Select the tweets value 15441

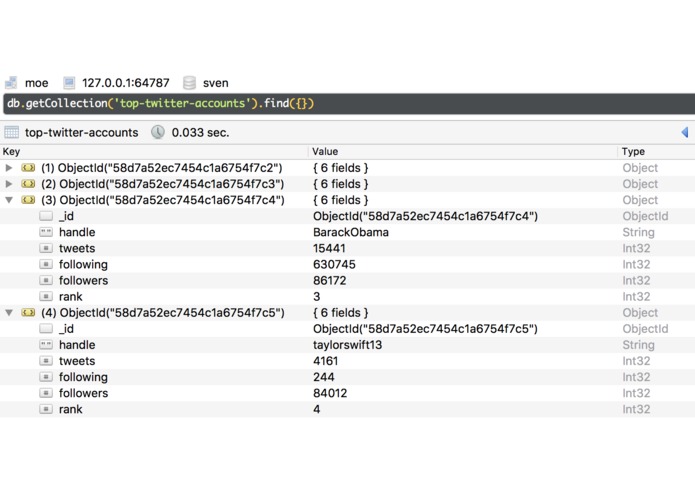(x=329, y=248)
